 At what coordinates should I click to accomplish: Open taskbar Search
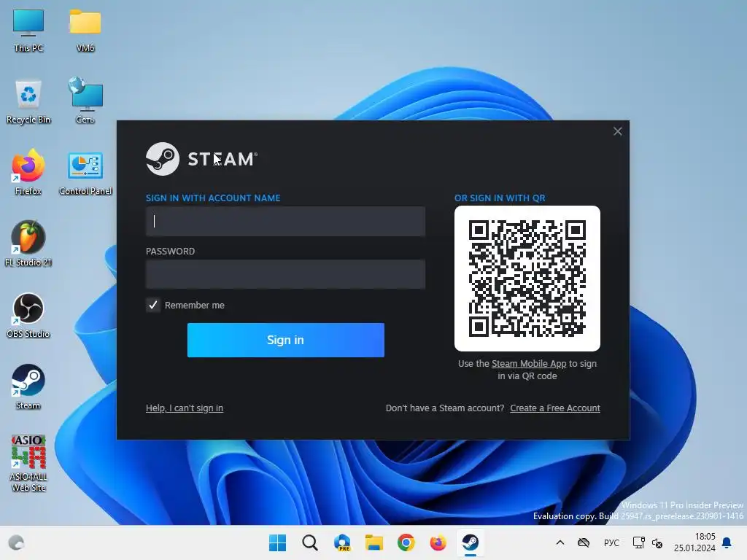pyautogui.click(x=309, y=542)
